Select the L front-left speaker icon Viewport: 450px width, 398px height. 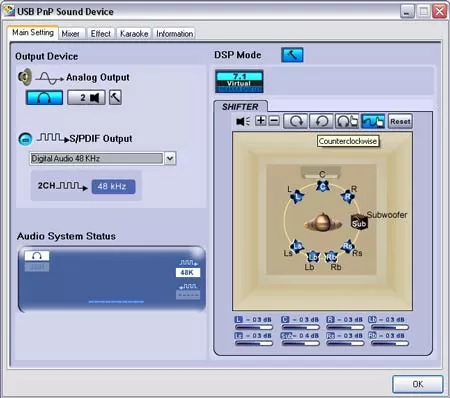297,197
